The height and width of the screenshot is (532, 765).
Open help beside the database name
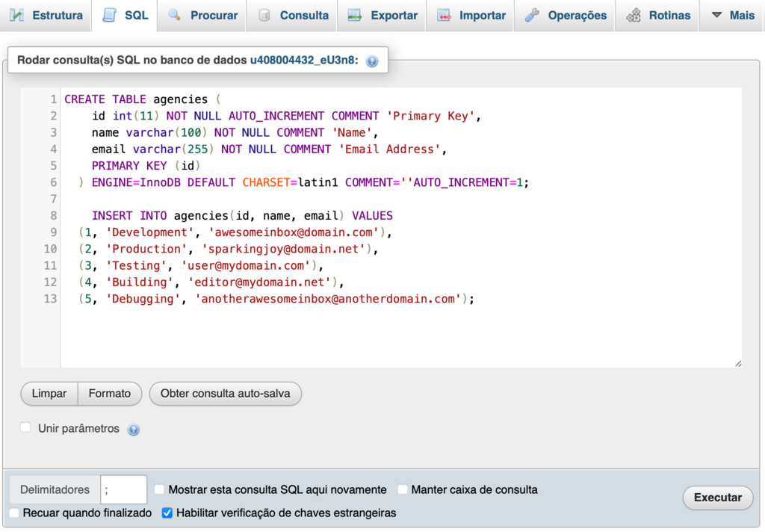(x=371, y=61)
